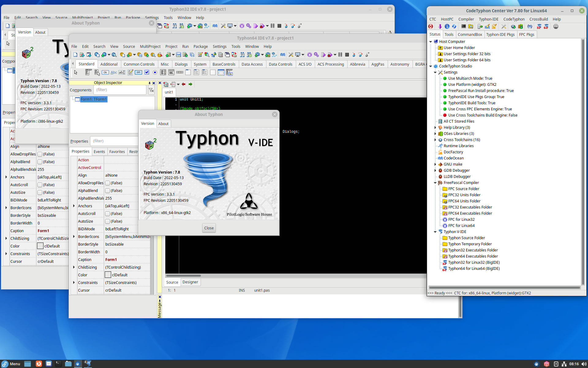588x368 pixels.
Task: Switch to the Designer tab below editor
Action: [x=190, y=282]
